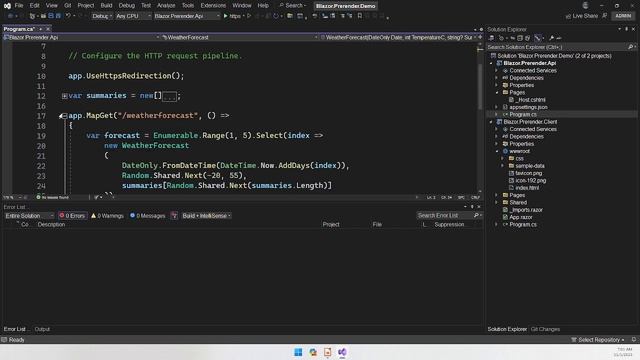Expand the css folder
The image size is (640, 360).
502,159
